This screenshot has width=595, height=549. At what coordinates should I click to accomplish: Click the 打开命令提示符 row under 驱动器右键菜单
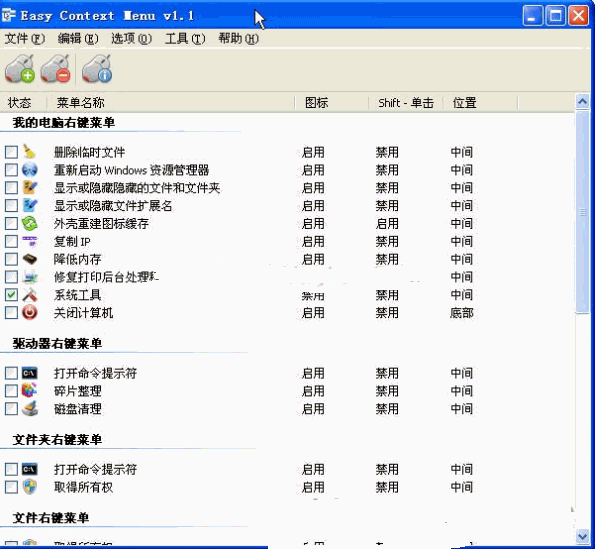coord(95,373)
